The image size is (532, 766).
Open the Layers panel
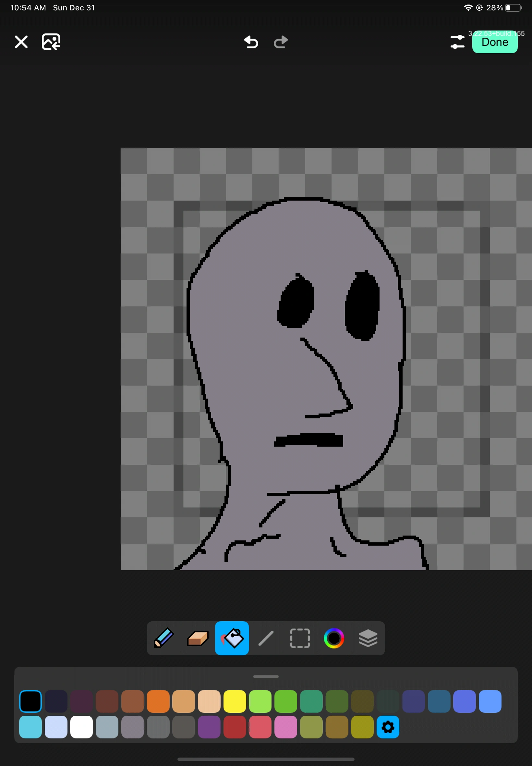tap(368, 638)
